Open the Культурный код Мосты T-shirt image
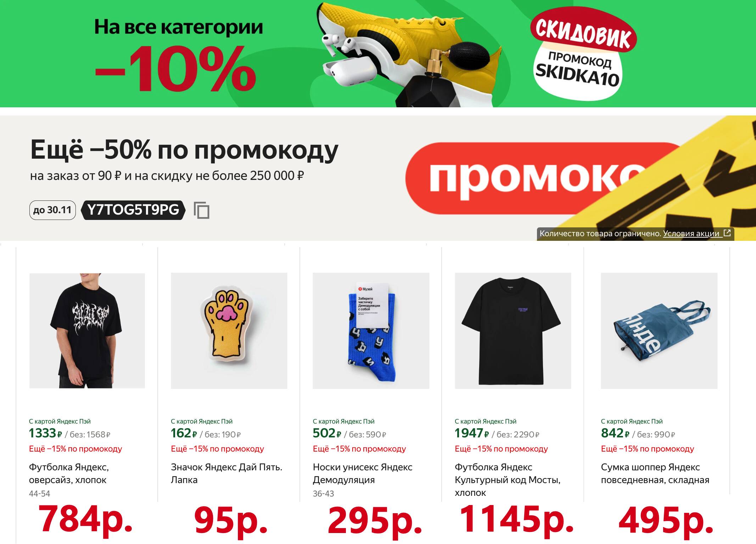 pyautogui.click(x=513, y=330)
